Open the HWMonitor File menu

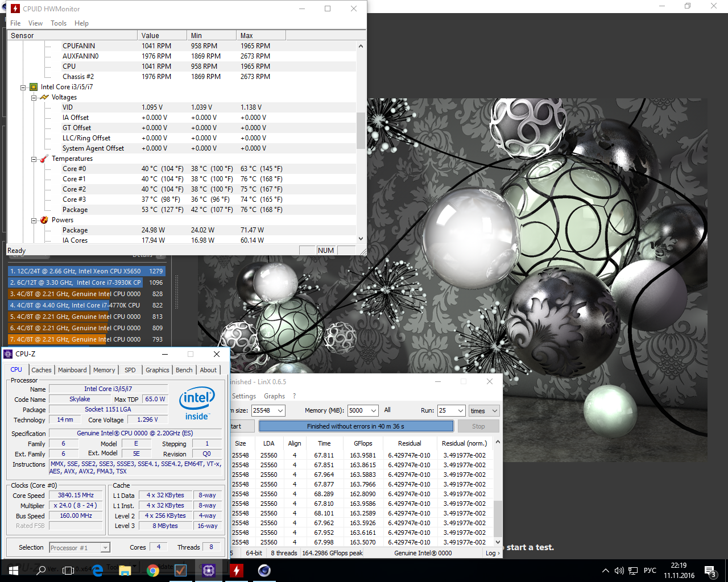[x=15, y=23]
